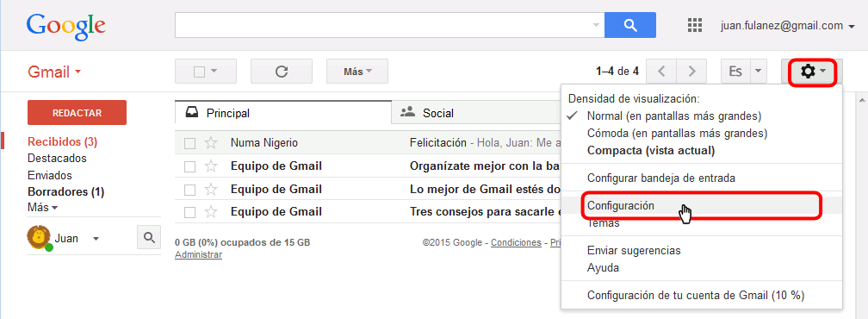Open Configuración de tu cuenta de Gmail
The height and width of the screenshot is (319, 868).
coord(695,296)
